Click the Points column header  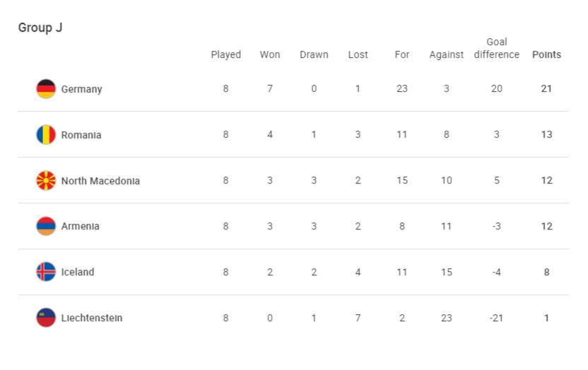(x=546, y=54)
